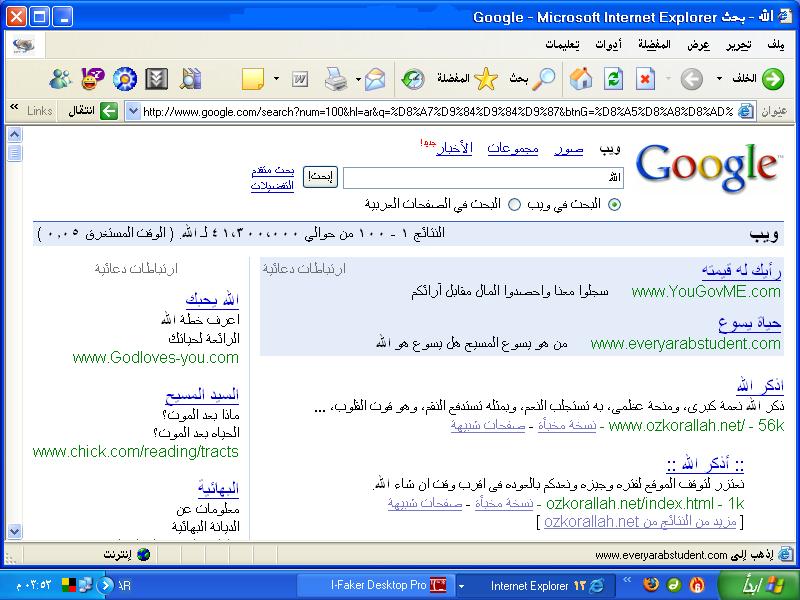Click the gray double-down-arrow toolbar icon
Viewport: 800px width, 600px height.
click(x=157, y=79)
